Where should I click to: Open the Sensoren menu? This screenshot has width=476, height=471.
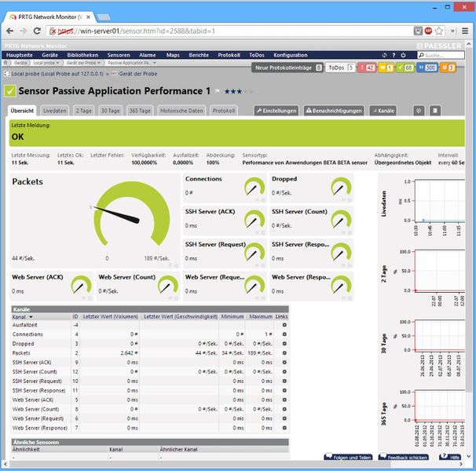pyautogui.click(x=119, y=55)
